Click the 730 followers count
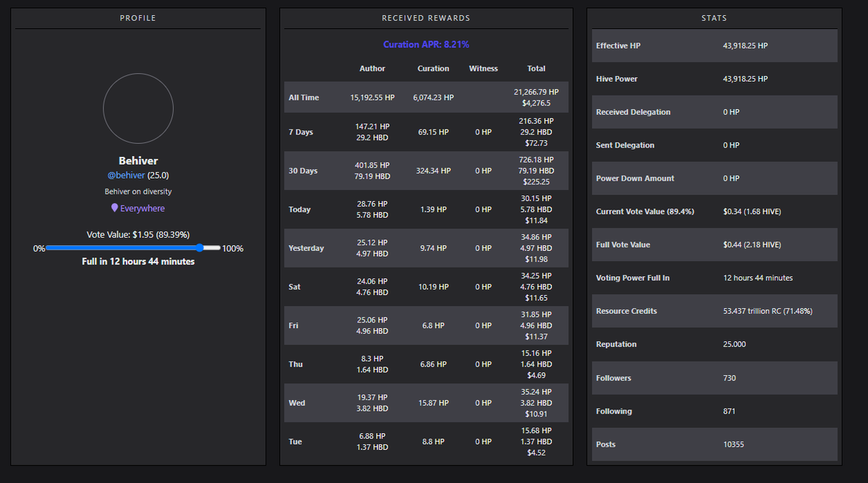The image size is (868, 483). click(729, 378)
